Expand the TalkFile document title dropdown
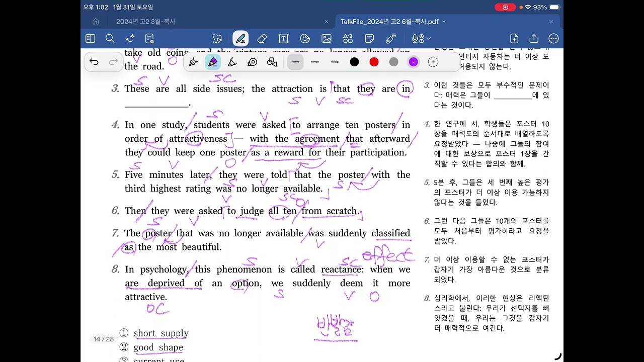Screen dimensions: 644x362 click(x=444, y=22)
